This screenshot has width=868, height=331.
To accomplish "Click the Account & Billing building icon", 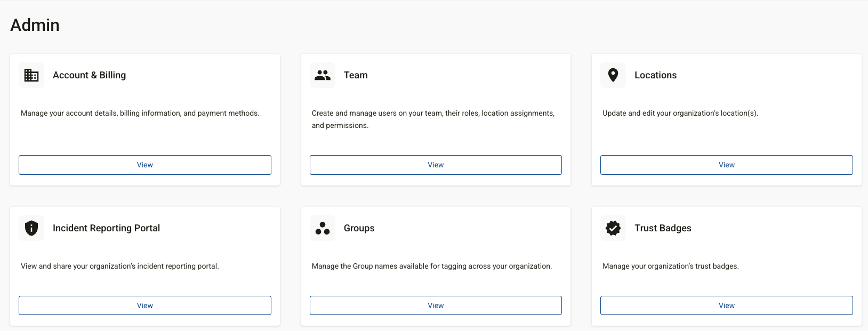I will (x=31, y=75).
